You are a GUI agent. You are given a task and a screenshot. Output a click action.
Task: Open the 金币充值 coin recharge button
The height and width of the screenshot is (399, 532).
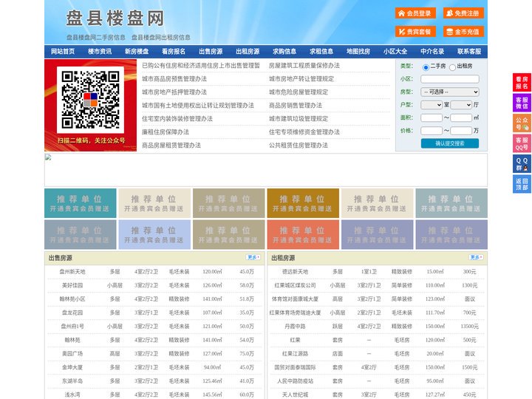pyautogui.click(x=463, y=32)
